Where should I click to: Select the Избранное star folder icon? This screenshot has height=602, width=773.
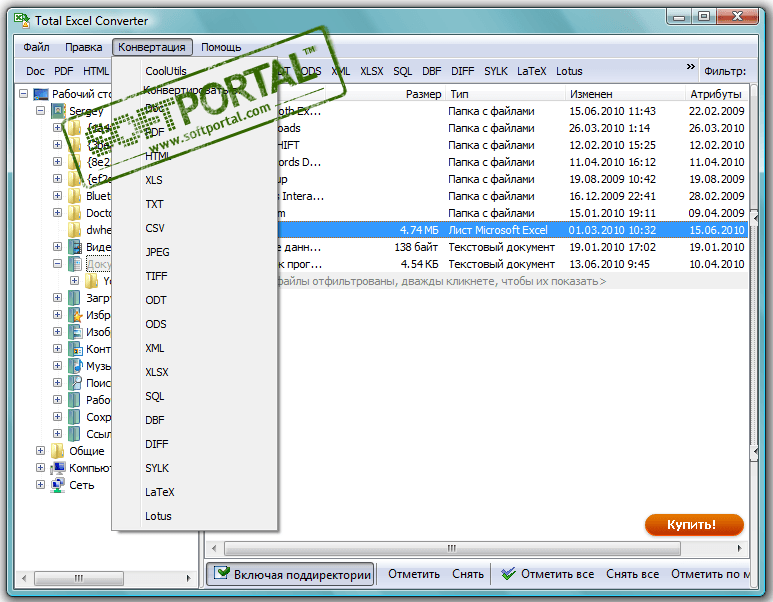point(75,315)
